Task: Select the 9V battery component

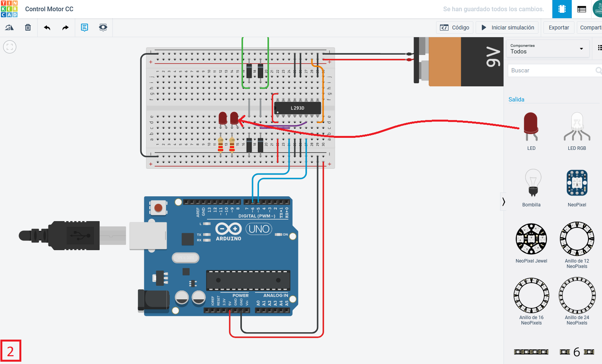Action: (x=459, y=62)
